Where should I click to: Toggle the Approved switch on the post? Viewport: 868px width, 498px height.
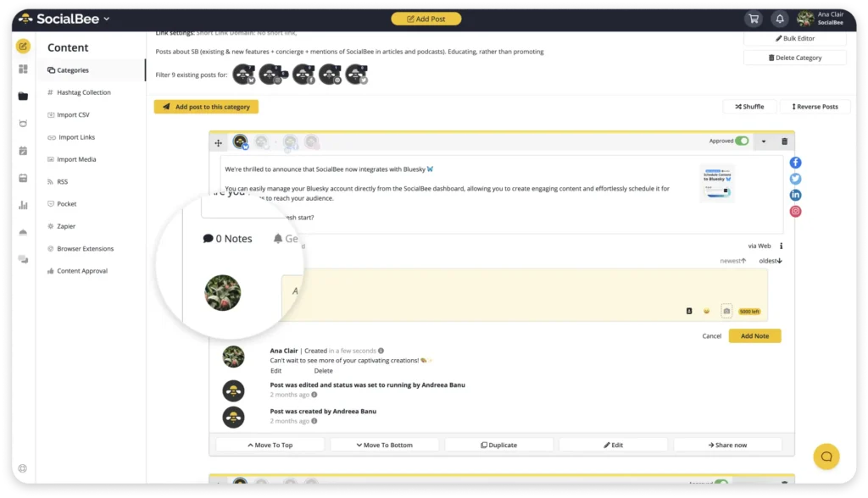point(742,141)
